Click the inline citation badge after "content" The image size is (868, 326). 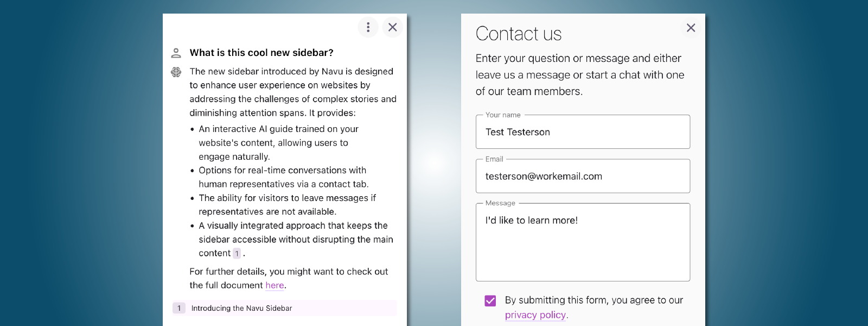[237, 254]
